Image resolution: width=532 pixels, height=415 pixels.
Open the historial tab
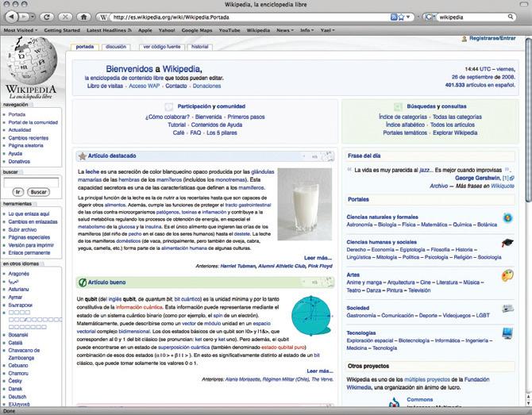click(x=200, y=47)
